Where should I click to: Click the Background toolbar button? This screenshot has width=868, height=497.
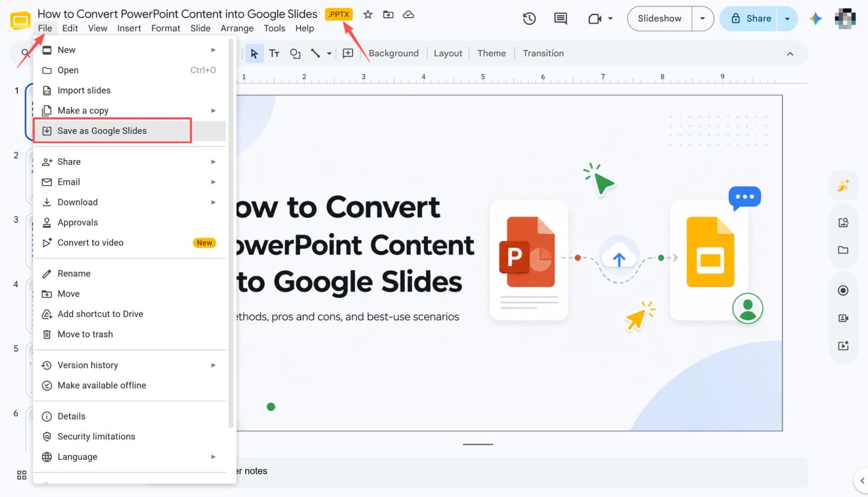tap(394, 53)
